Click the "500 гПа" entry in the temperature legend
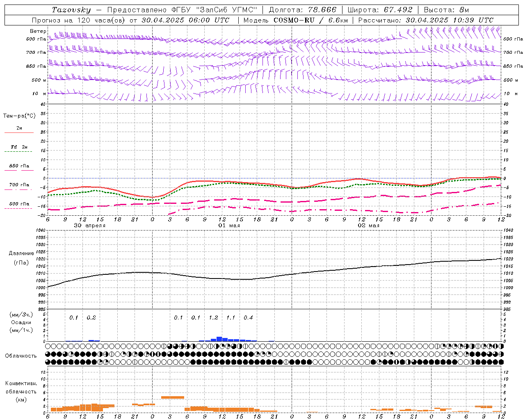This screenshot has height=420, width=525. [x=19, y=204]
